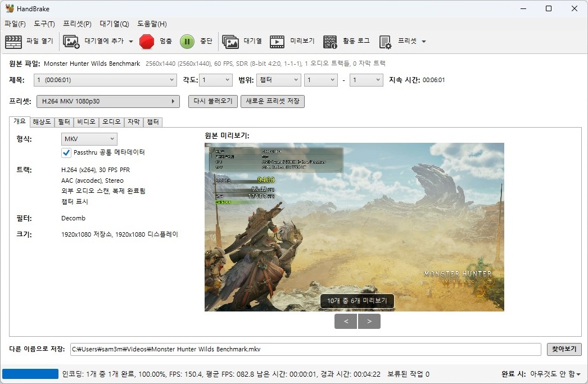This screenshot has width=588, height=384.
Task: Open the 대기열 queue icon
Action: (230, 42)
